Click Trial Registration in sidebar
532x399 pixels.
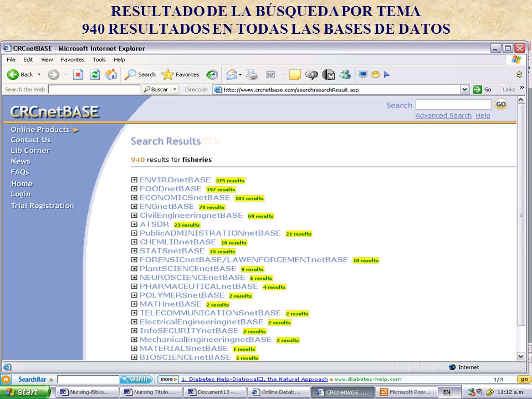pyautogui.click(x=43, y=206)
